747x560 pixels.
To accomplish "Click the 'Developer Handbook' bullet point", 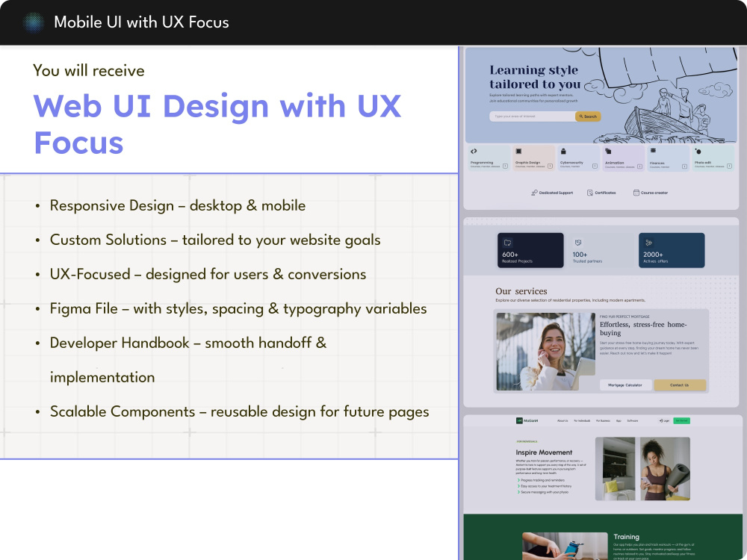I will tap(188, 360).
